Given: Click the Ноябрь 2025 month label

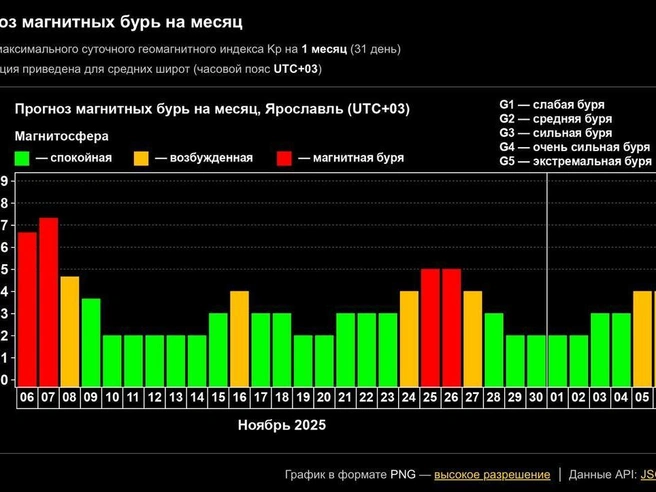Looking at the screenshot, I should pos(282,425).
